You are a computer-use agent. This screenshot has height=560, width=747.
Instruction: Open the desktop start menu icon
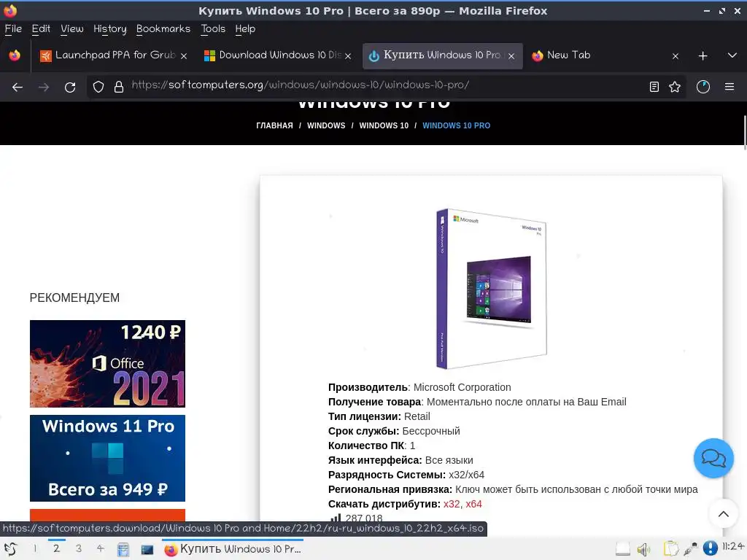(11, 549)
